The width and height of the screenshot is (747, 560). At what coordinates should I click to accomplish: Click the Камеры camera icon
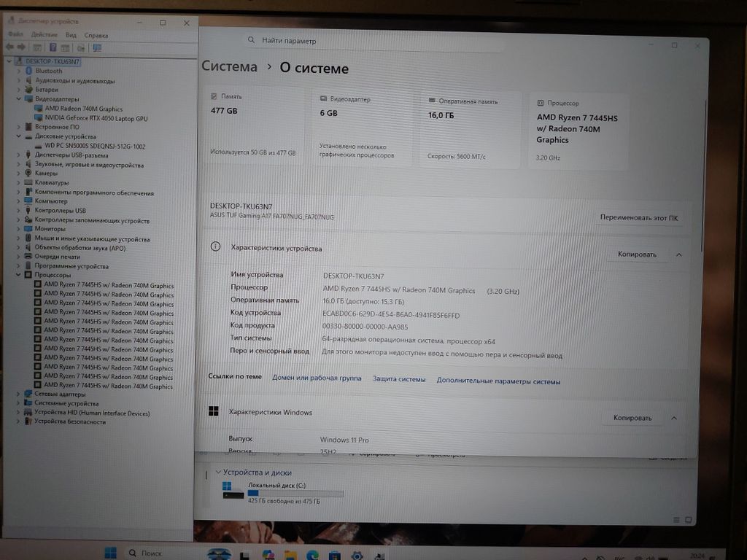click(28, 173)
